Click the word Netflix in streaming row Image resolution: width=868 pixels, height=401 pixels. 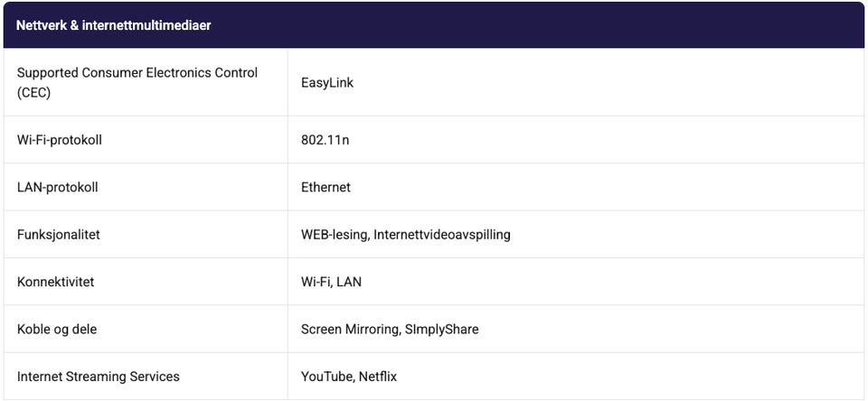pos(377,376)
